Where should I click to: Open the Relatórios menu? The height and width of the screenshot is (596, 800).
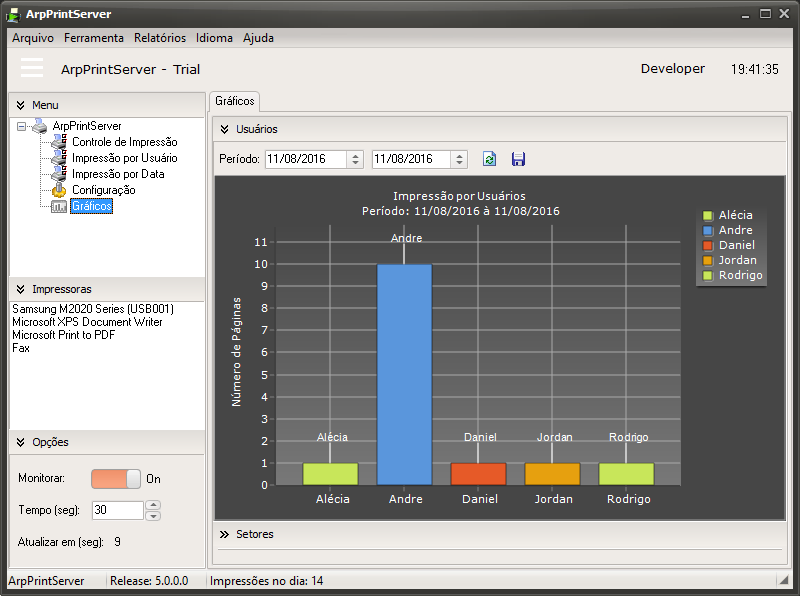[x=160, y=38]
